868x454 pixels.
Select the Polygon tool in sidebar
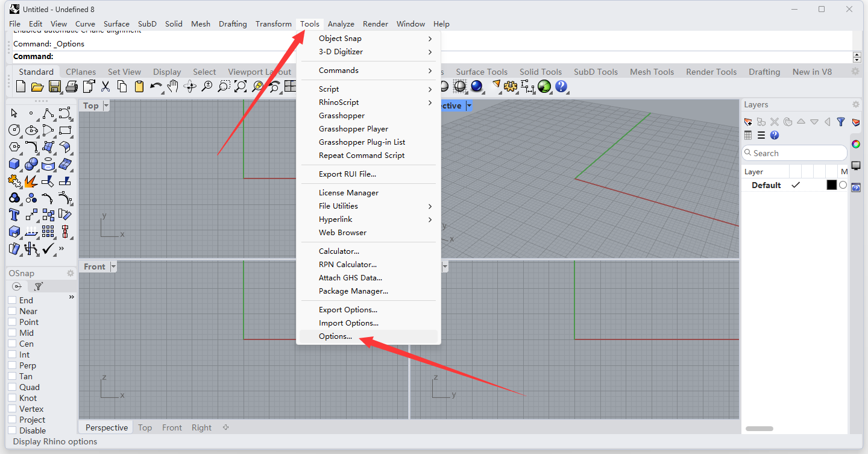pos(14,147)
